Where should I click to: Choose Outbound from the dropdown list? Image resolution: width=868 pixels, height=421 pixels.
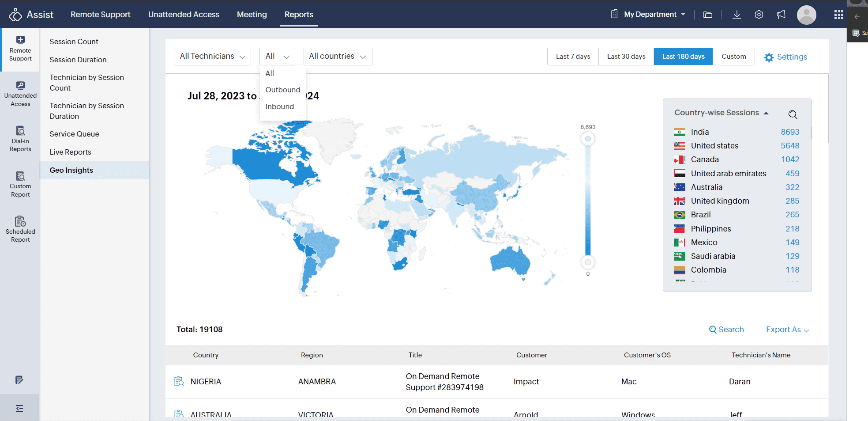coord(282,90)
